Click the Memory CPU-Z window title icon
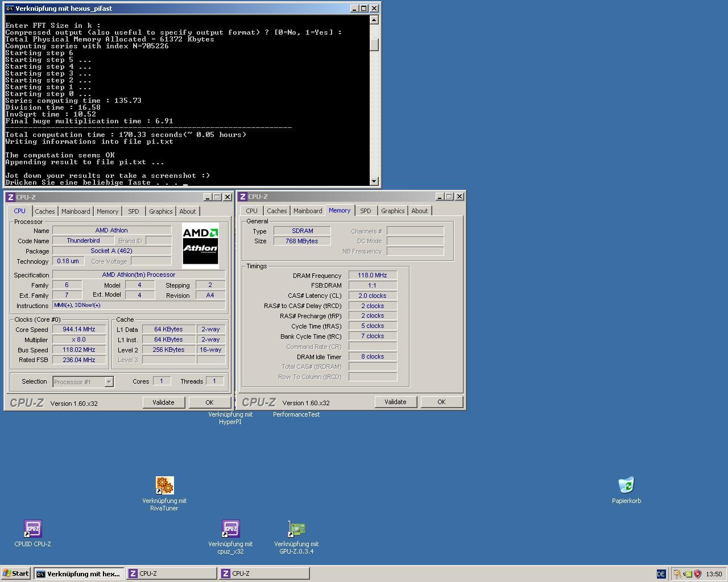Viewport: 728px width, 582px height. (x=243, y=197)
